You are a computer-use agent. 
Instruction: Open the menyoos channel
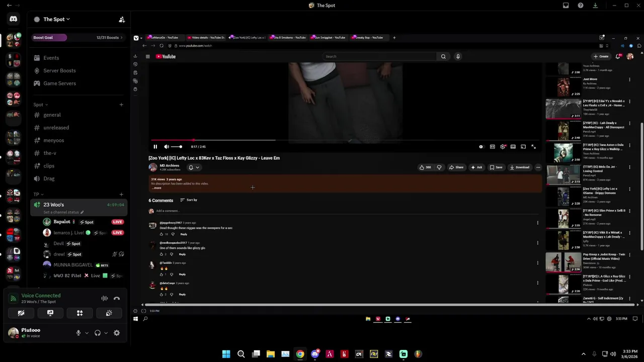(x=78, y=140)
